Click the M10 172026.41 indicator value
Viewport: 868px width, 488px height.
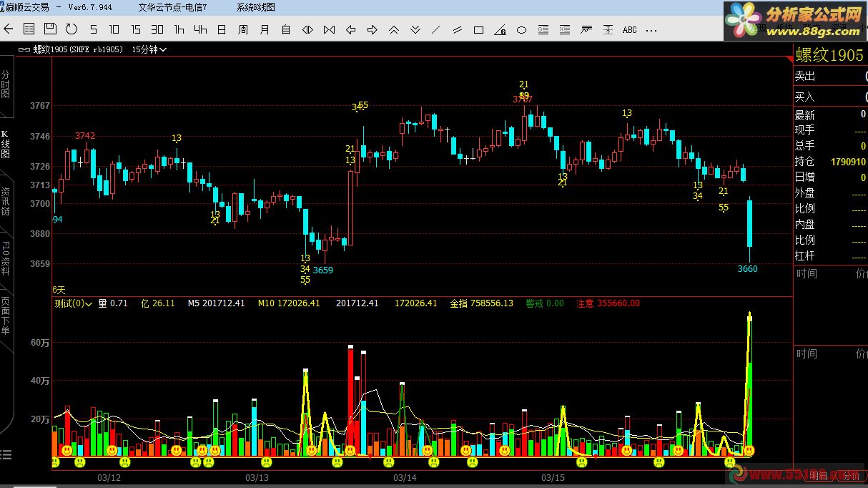289,303
